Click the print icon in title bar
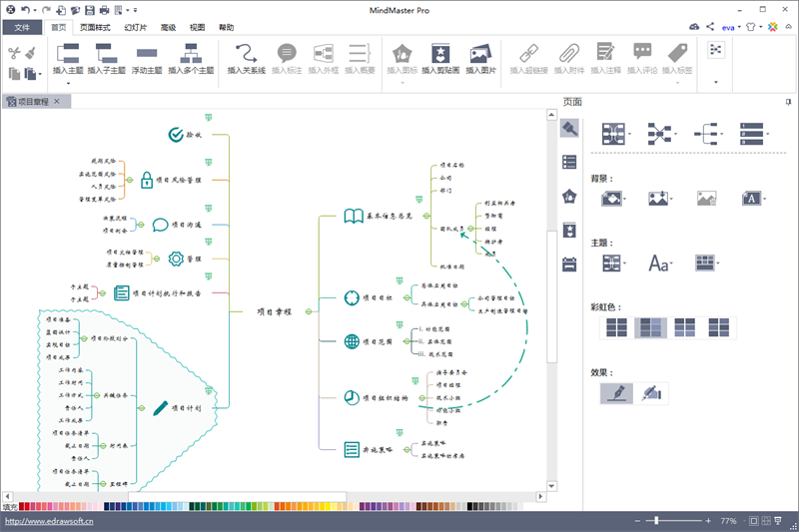This screenshot has width=799, height=532. pos(104,10)
